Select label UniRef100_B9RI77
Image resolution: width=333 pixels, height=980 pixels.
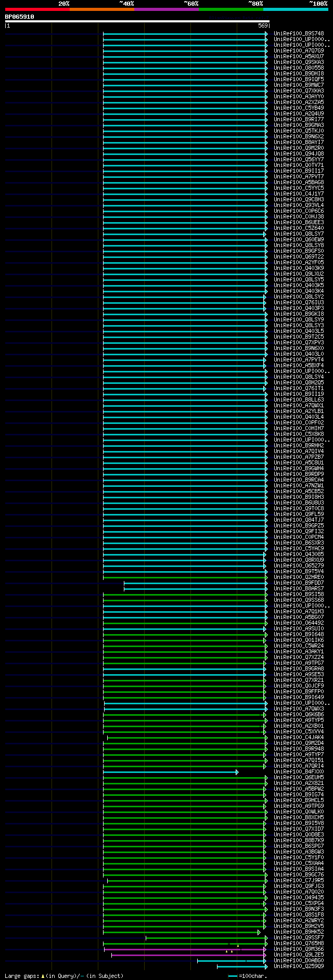coord(299,120)
